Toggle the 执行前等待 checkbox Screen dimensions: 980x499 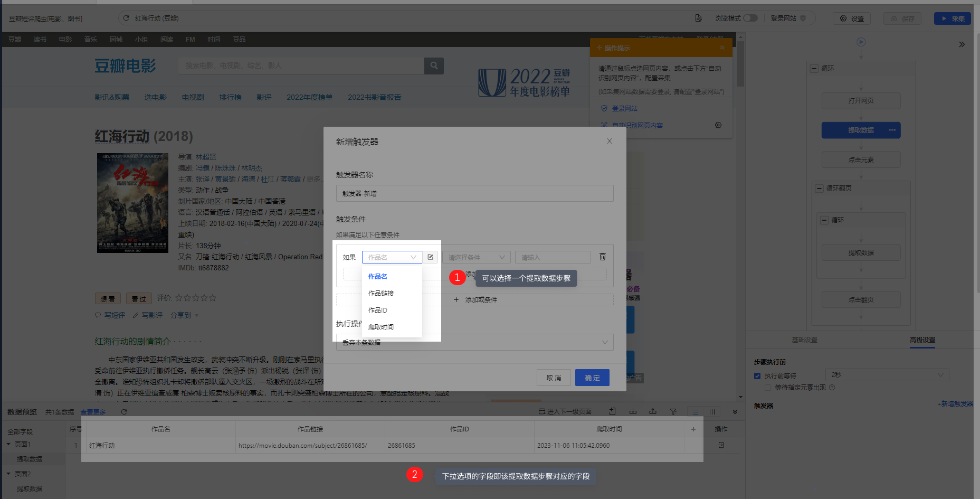(x=757, y=376)
